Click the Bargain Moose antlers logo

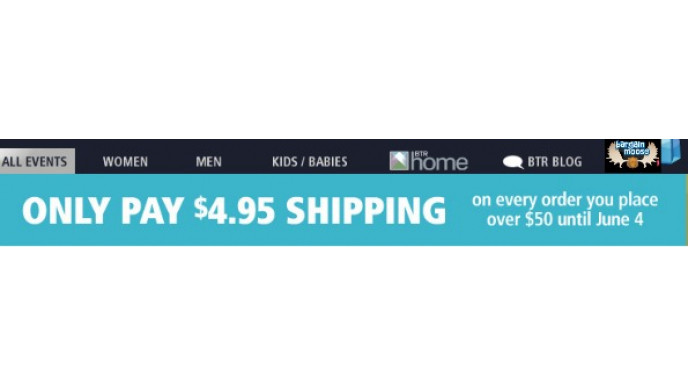point(632,156)
